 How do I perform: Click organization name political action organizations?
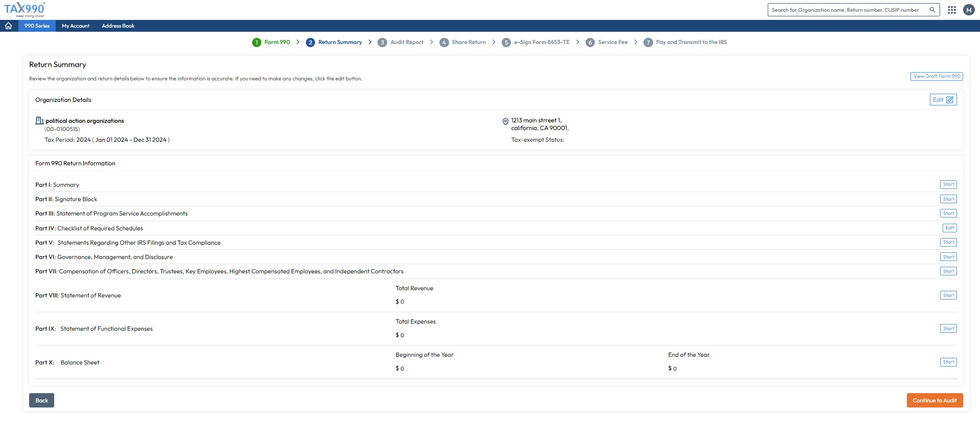point(85,121)
